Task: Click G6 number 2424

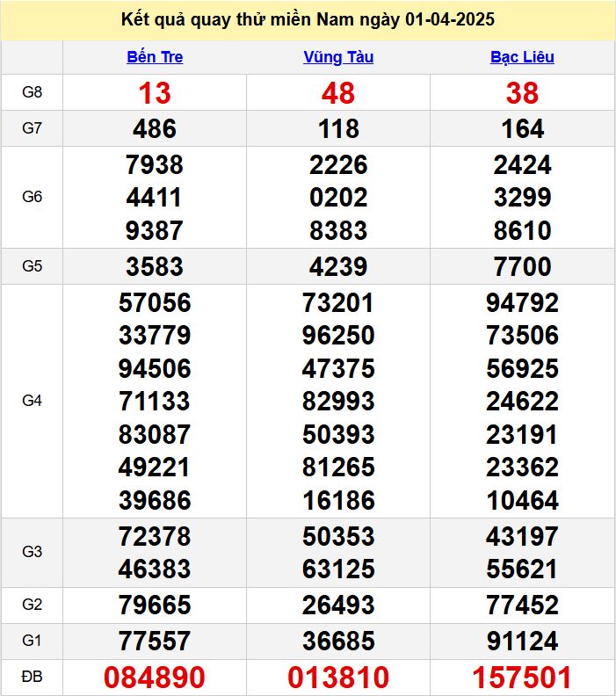Action: point(522,165)
